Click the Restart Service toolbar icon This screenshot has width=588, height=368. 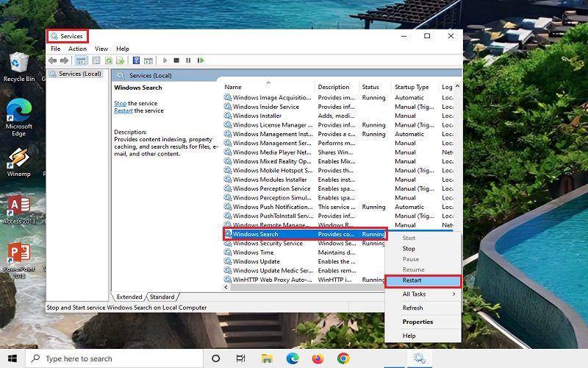click(x=201, y=60)
